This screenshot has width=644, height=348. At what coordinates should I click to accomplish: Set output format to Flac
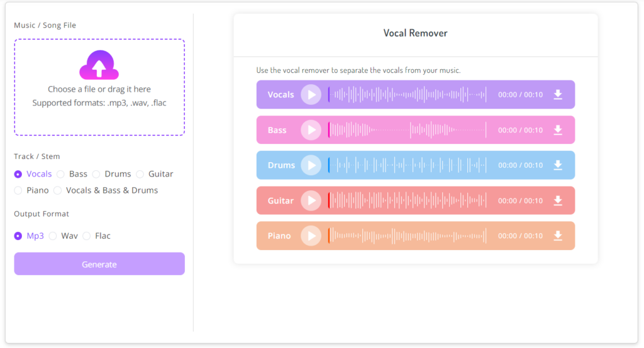(87, 236)
